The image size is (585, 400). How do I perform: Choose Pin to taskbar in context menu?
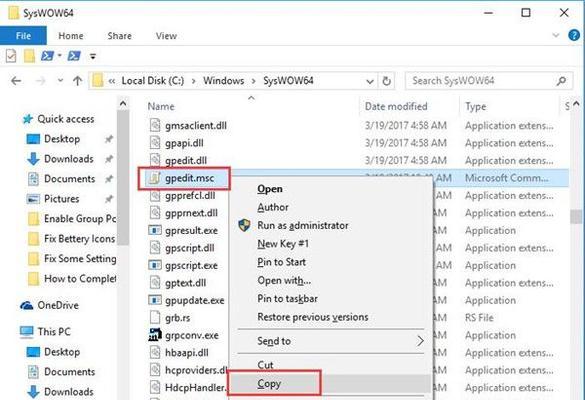287,299
